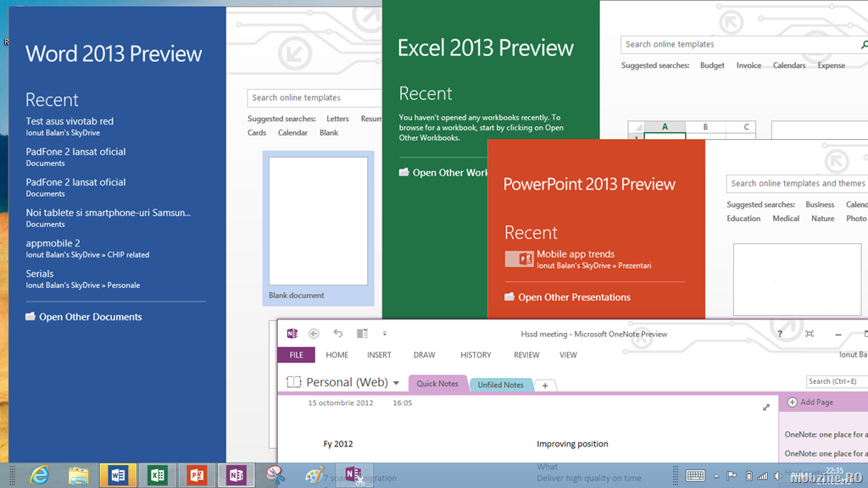This screenshot has height=488, width=868.
Task: Expand the page with the diagonal arrow icon
Action: tap(766, 408)
